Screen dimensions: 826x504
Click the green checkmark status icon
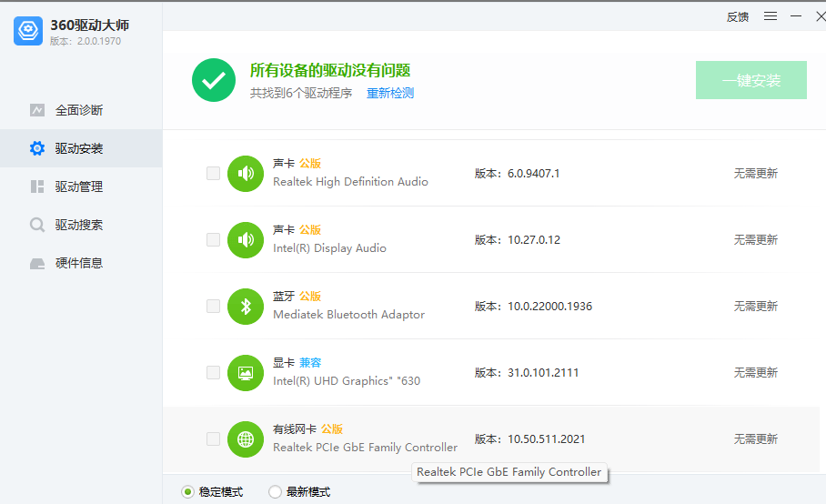click(214, 80)
